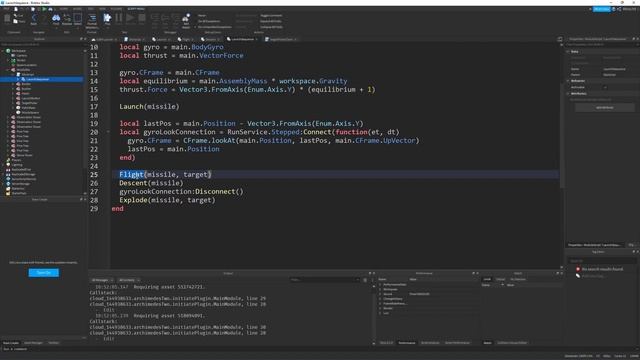Open the HOME ribbon tab
The height and width of the screenshot is (360, 640).
click(64, 9)
